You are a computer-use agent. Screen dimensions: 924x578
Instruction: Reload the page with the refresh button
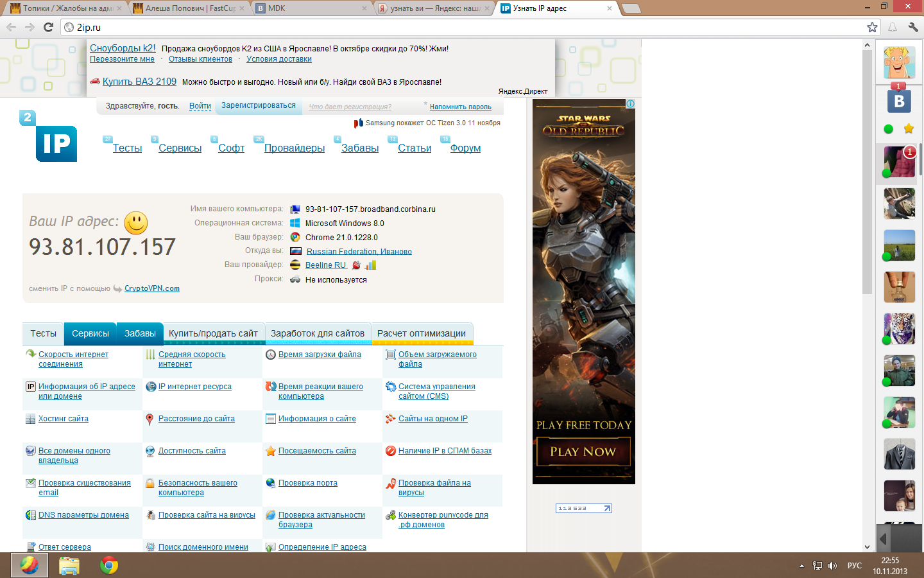tap(48, 27)
